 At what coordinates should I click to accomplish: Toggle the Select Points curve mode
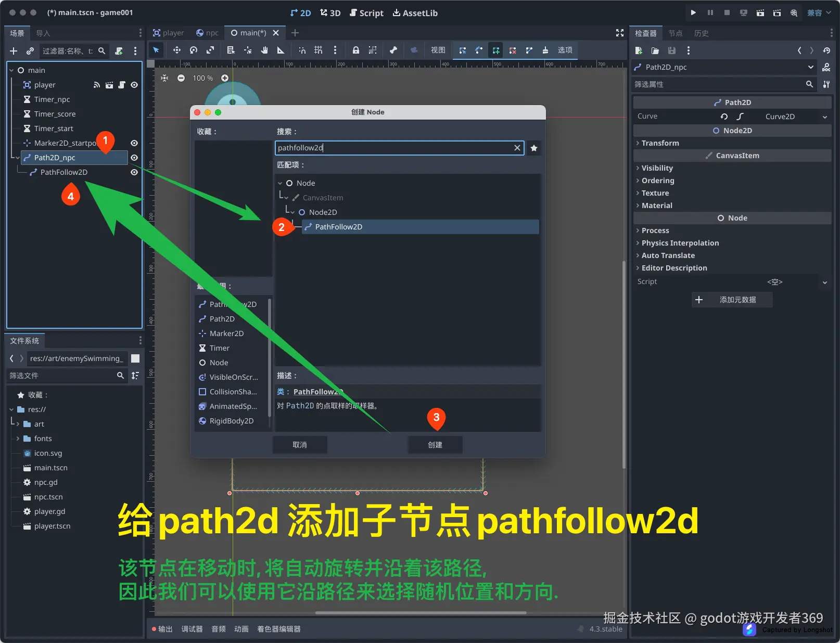pos(463,50)
